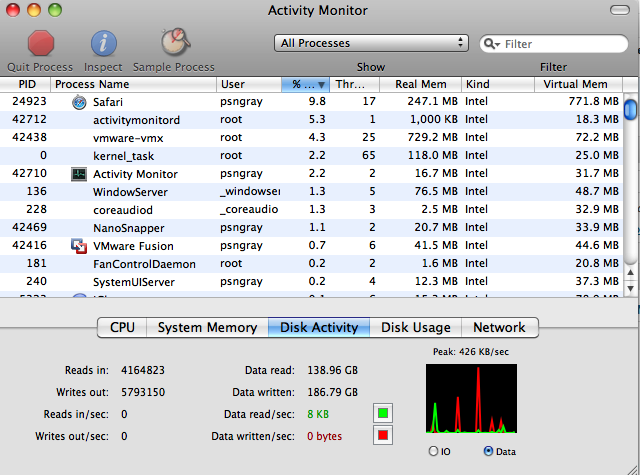Select the NanoSnapper process row
The height and width of the screenshot is (475, 640).
311,227
